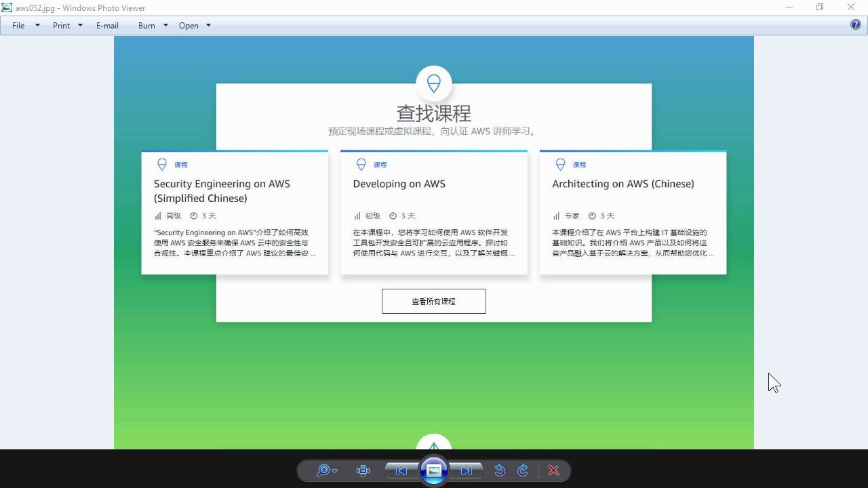Rotate the photo counterclockwise

[x=500, y=470]
